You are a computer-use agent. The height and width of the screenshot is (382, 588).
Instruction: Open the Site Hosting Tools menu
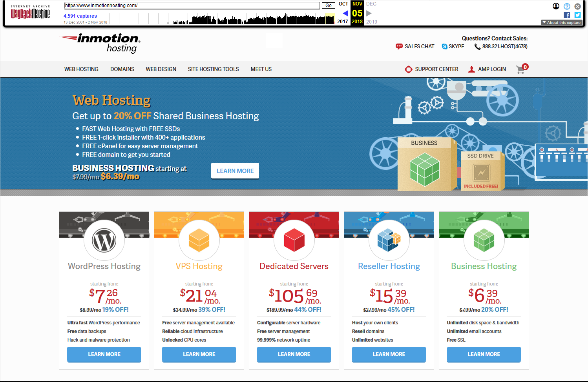click(x=213, y=69)
